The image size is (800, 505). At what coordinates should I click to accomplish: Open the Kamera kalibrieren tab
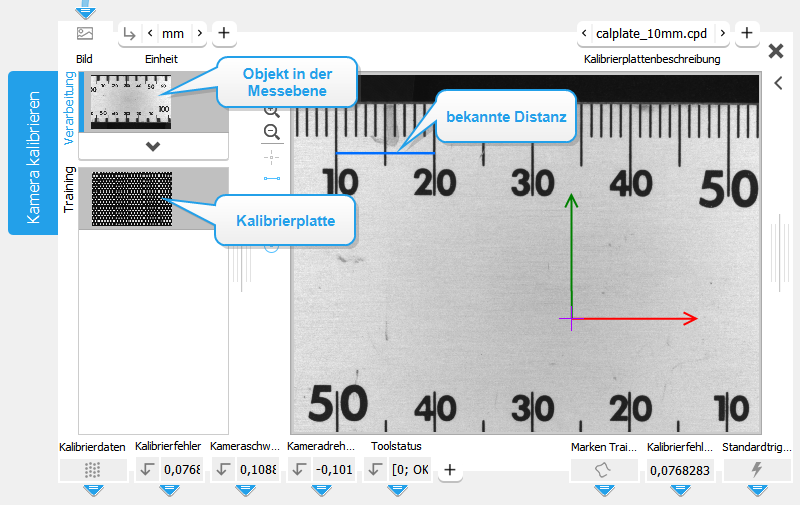click(33, 153)
